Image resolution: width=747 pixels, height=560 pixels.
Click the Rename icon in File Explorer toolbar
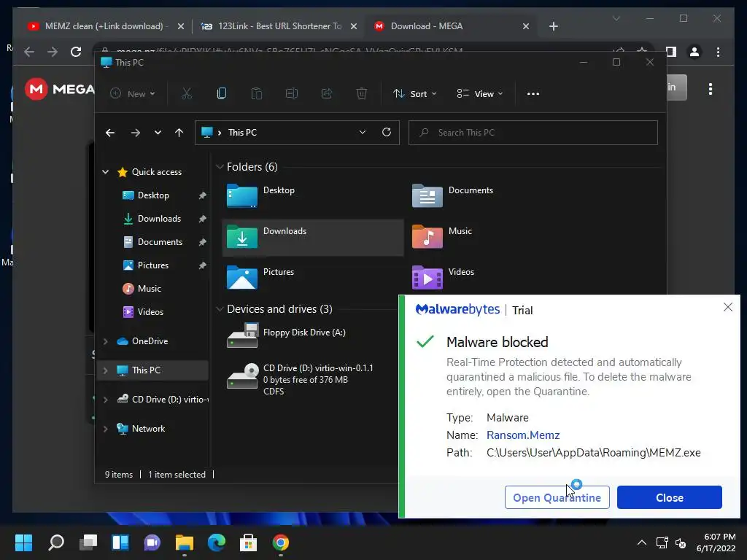click(292, 93)
